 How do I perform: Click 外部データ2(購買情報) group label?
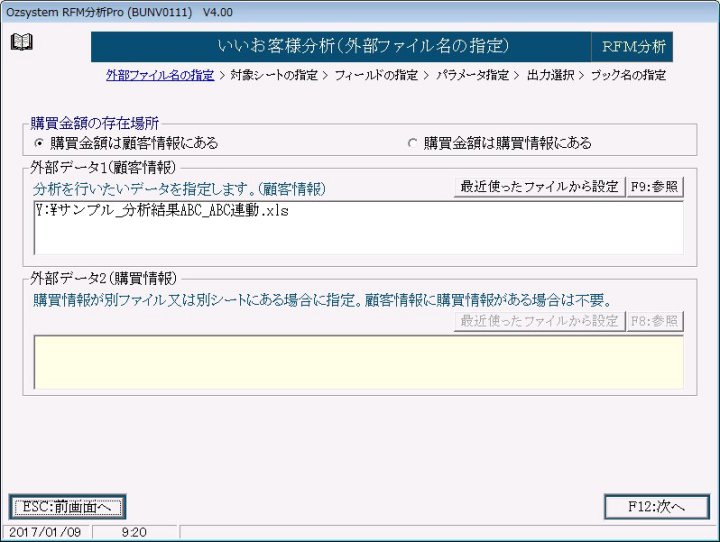[103, 278]
